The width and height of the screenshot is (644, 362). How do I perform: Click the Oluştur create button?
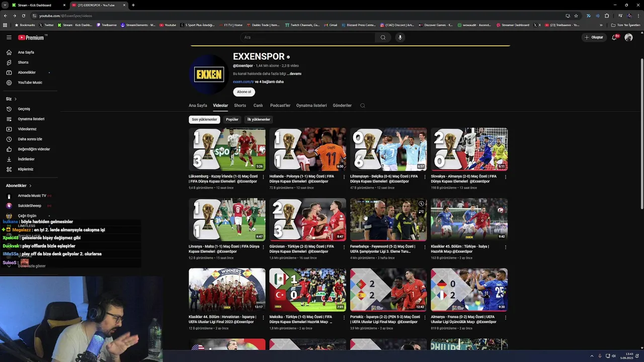(x=593, y=37)
